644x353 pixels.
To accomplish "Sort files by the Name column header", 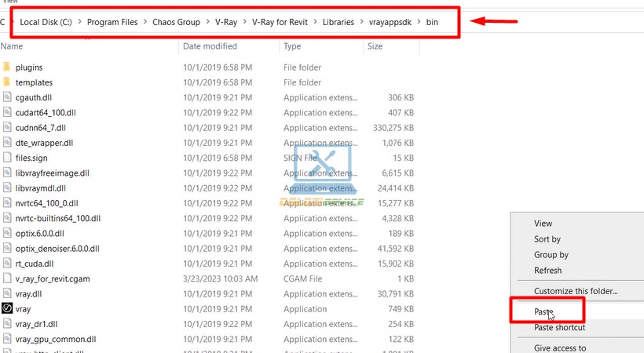I will (12, 46).
